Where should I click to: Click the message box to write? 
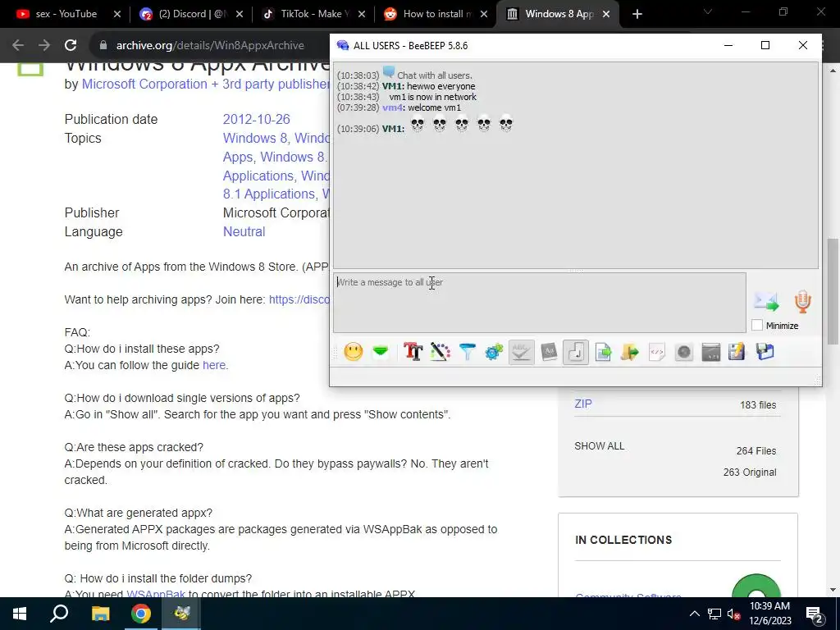tap(540, 303)
